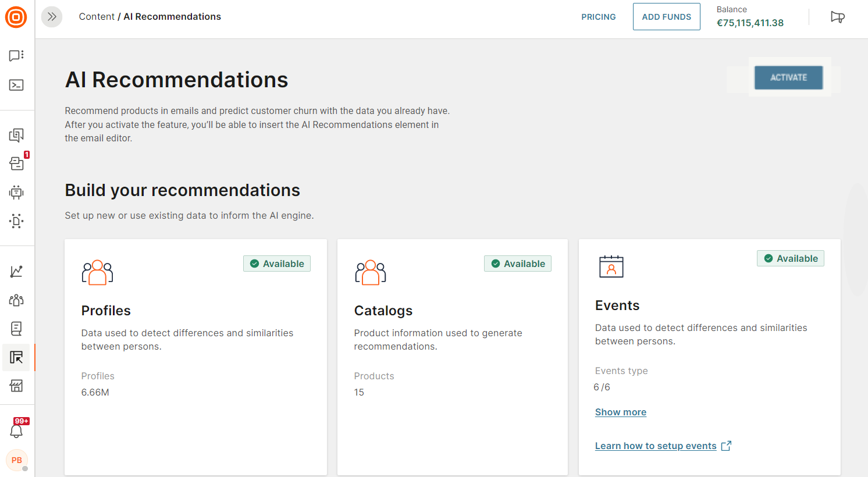
Task: Open the PRICING link in header
Action: [x=598, y=17]
